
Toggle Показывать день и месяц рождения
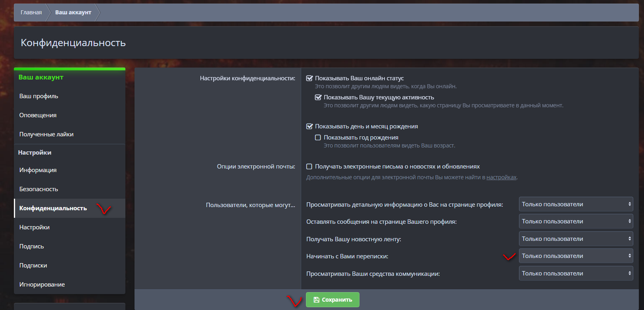point(310,126)
